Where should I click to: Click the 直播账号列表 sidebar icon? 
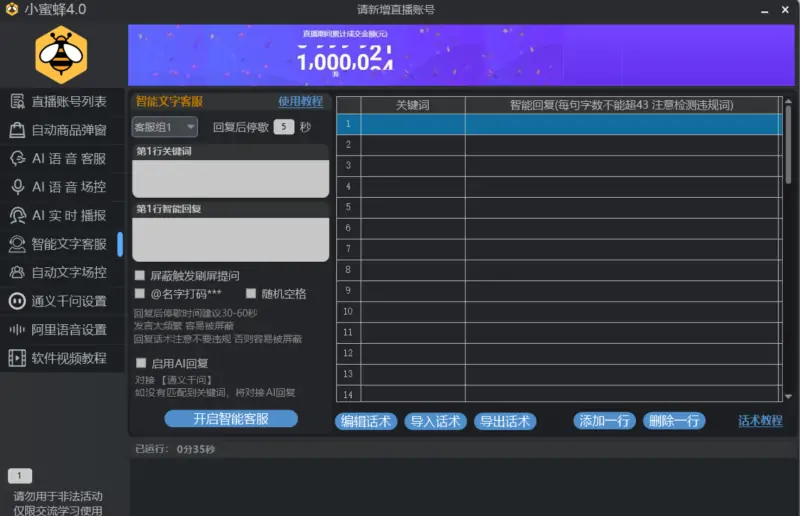click(x=16, y=101)
